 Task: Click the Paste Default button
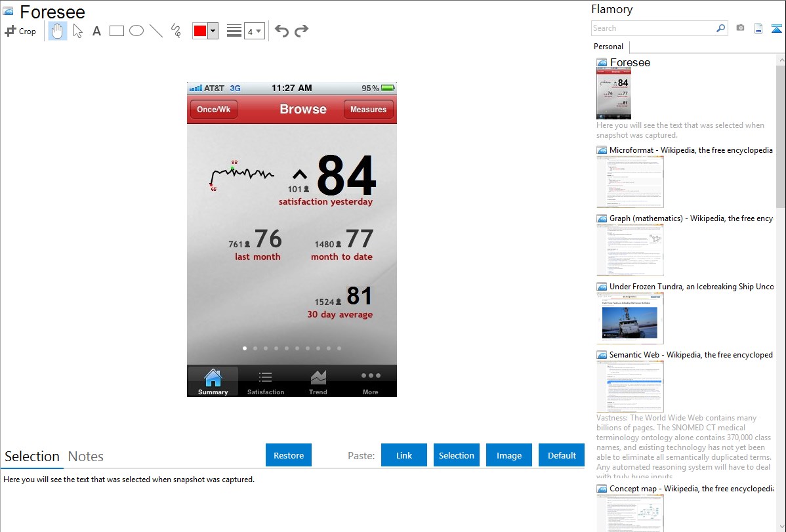pos(562,455)
